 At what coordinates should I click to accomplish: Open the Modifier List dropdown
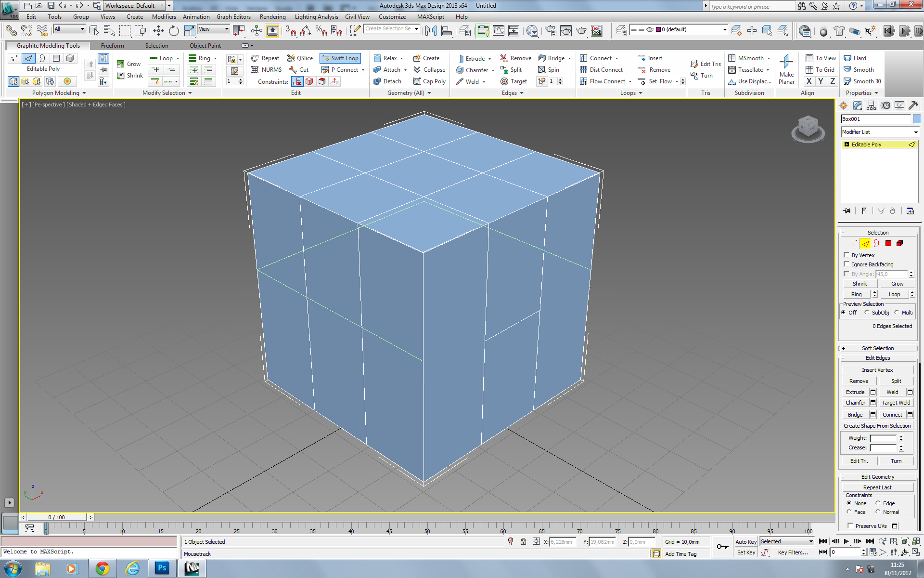[x=879, y=132]
